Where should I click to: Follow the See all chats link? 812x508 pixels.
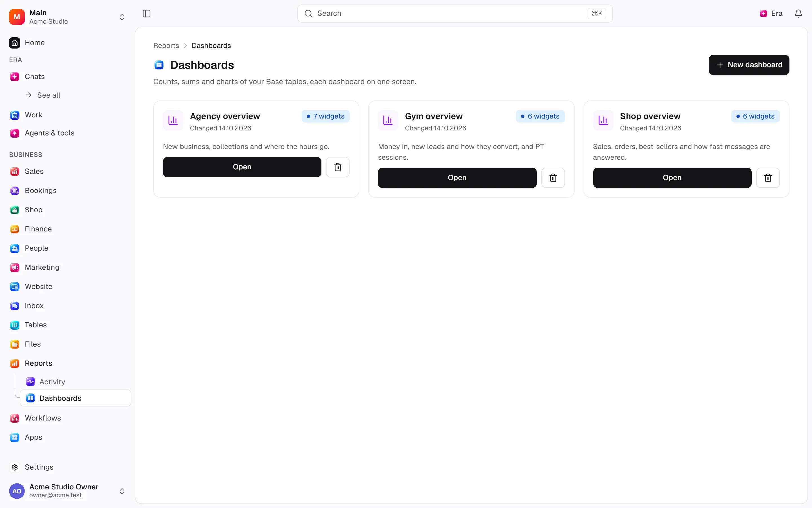tap(44, 95)
